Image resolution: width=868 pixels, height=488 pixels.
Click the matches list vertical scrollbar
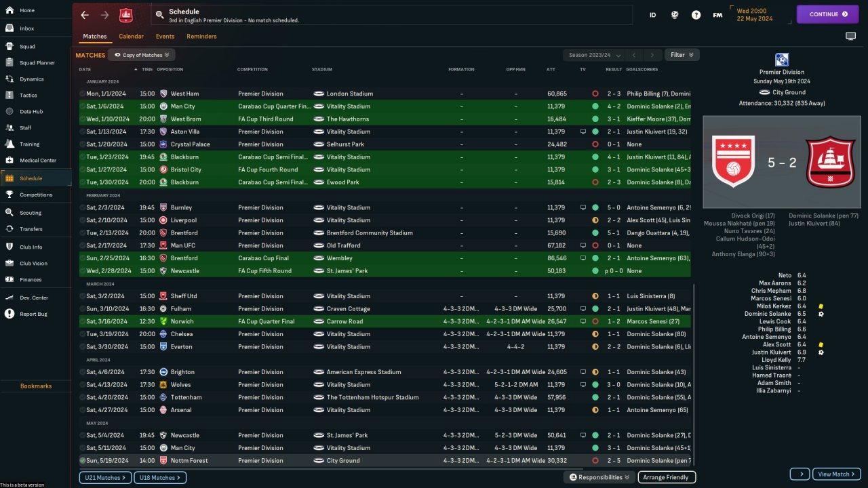tap(694, 375)
